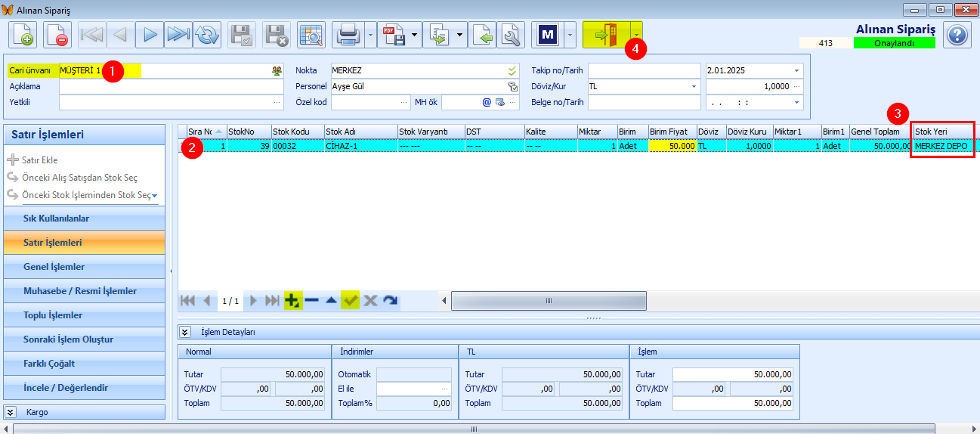Open the Sık Kullanılanlar section
The height and width of the screenshot is (434, 980).
click(84, 219)
